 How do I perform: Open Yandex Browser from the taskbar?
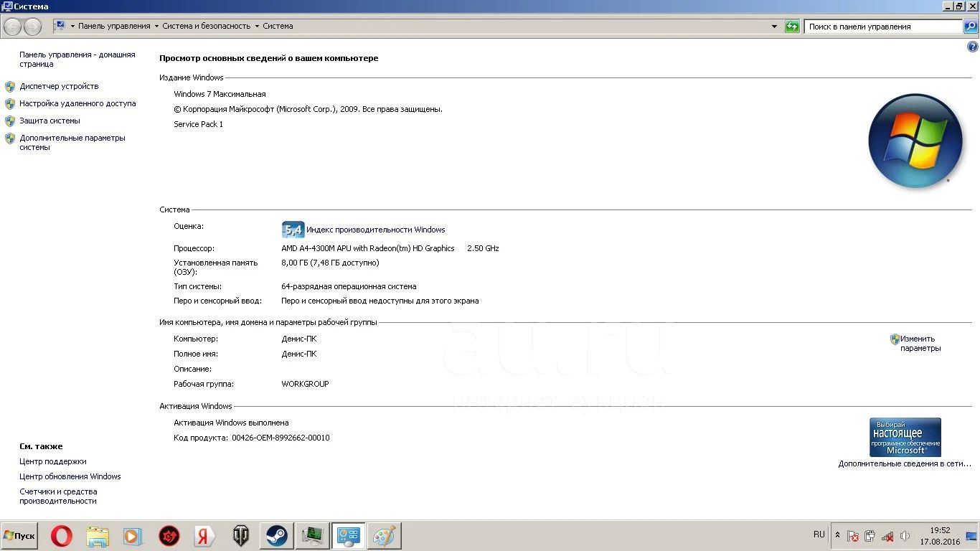click(205, 536)
